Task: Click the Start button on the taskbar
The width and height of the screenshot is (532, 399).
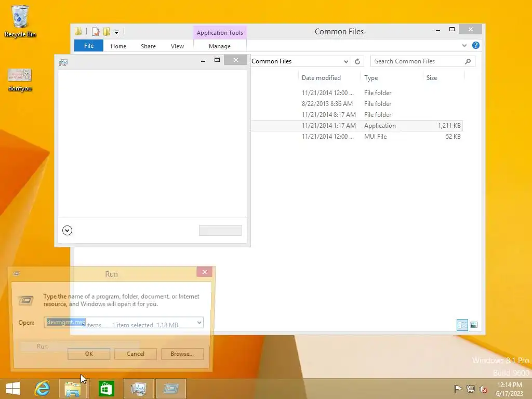Action: 13,388
